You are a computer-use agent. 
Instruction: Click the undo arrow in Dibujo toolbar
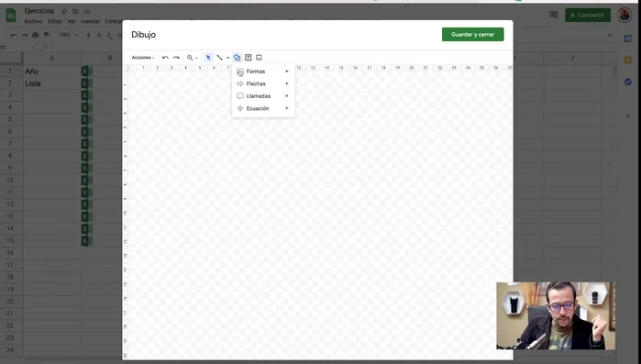165,58
